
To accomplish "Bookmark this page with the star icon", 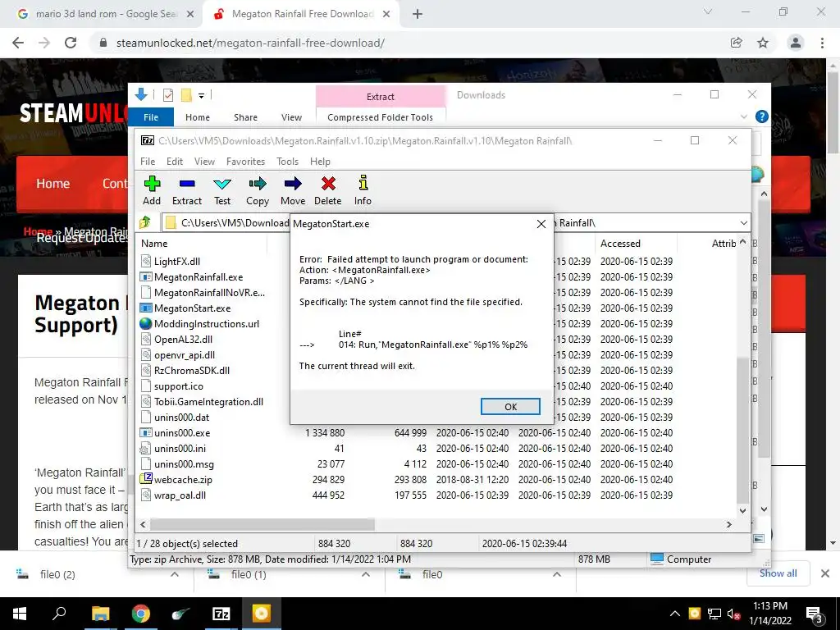I will coord(763,43).
